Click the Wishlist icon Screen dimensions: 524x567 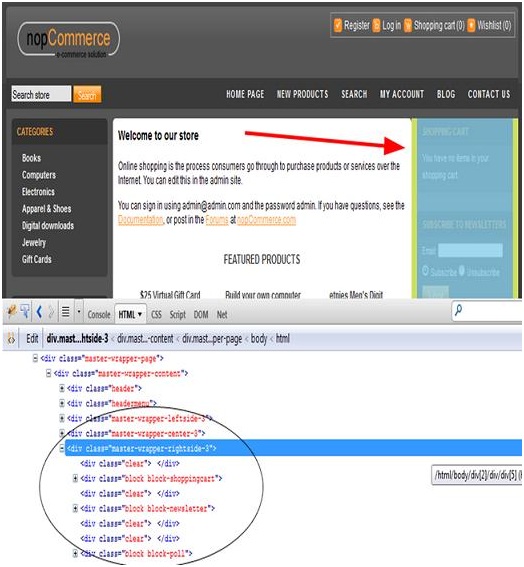[471, 25]
